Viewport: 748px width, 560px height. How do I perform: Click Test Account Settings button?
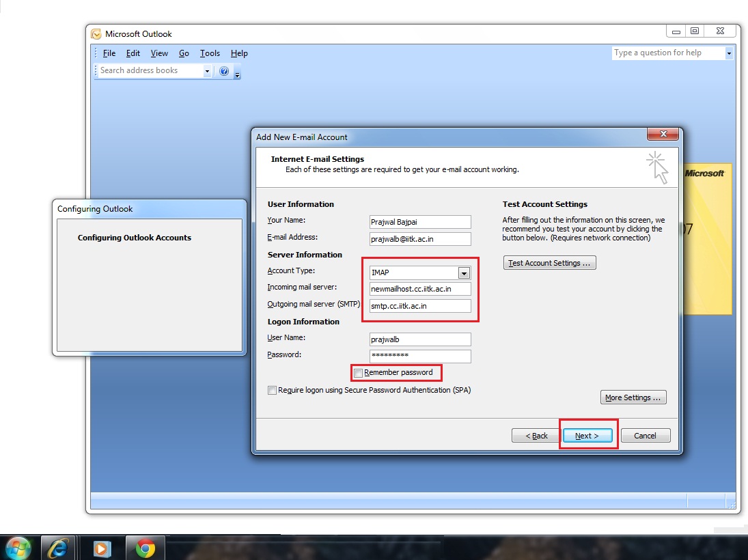click(549, 263)
